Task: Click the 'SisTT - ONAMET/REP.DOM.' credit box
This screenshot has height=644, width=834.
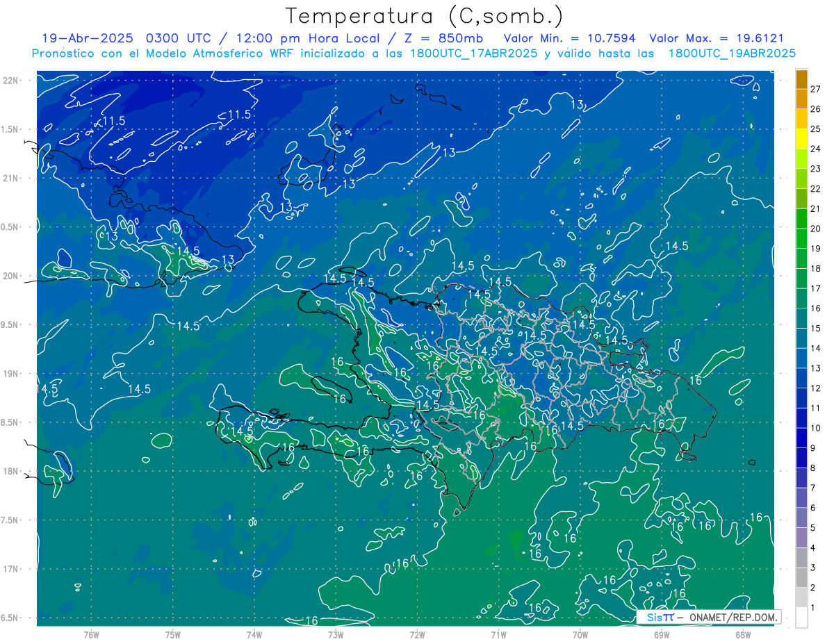Action: pos(708,617)
